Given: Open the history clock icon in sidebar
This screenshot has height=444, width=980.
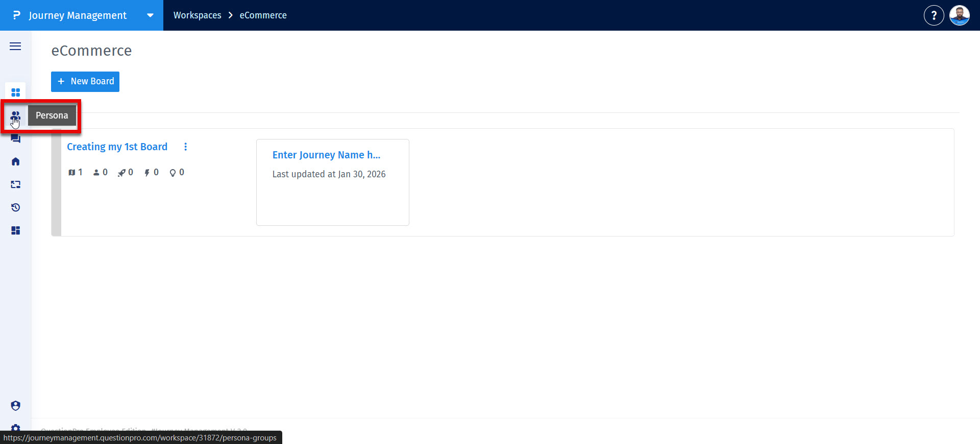Looking at the screenshot, I should coord(15,207).
